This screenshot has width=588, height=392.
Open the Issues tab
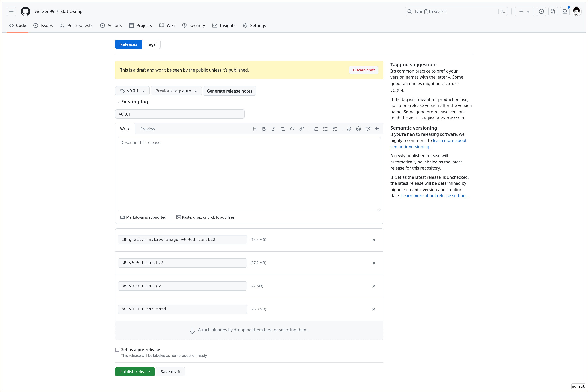pyautogui.click(x=43, y=25)
